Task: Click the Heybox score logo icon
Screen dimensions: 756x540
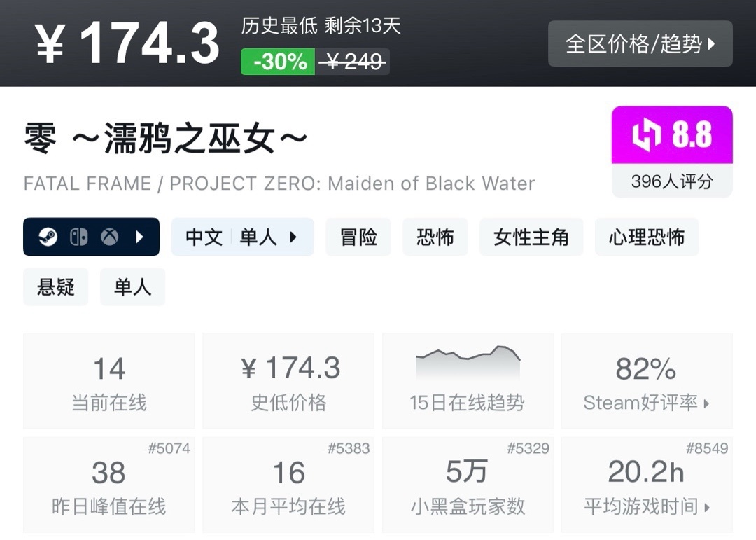Action: coord(647,135)
